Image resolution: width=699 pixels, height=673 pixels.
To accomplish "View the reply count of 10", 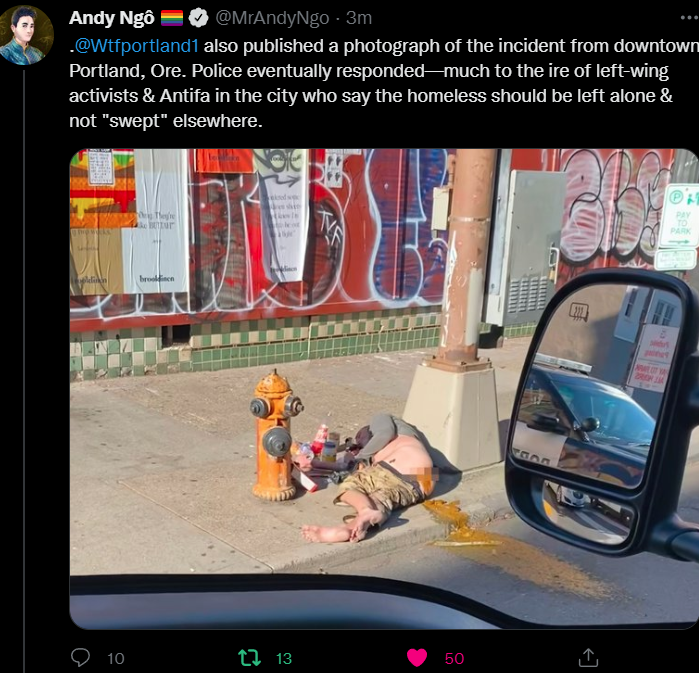I will [115, 658].
